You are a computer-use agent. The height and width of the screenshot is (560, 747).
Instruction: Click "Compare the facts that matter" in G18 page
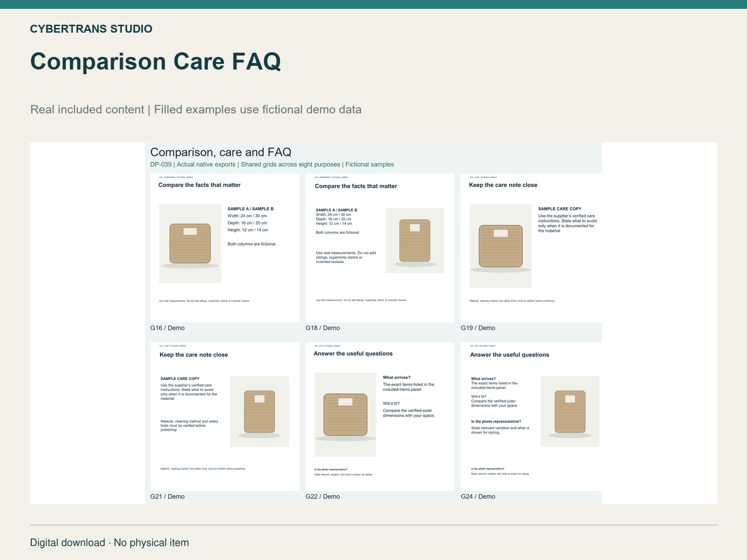pyautogui.click(x=356, y=186)
